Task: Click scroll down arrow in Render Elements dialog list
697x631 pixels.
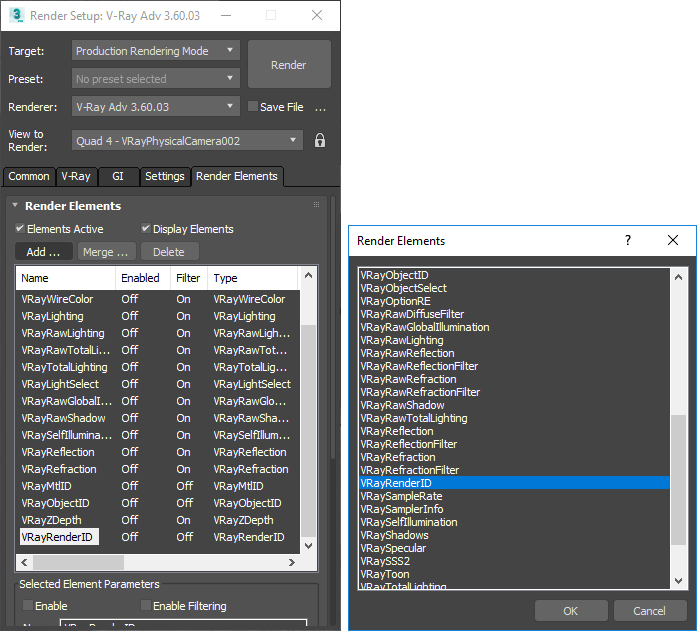Action: (678, 580)
